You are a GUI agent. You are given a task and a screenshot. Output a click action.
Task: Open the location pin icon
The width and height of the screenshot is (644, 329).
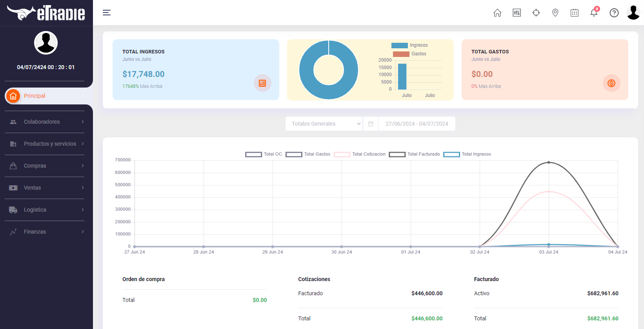[x=555, y=13]
